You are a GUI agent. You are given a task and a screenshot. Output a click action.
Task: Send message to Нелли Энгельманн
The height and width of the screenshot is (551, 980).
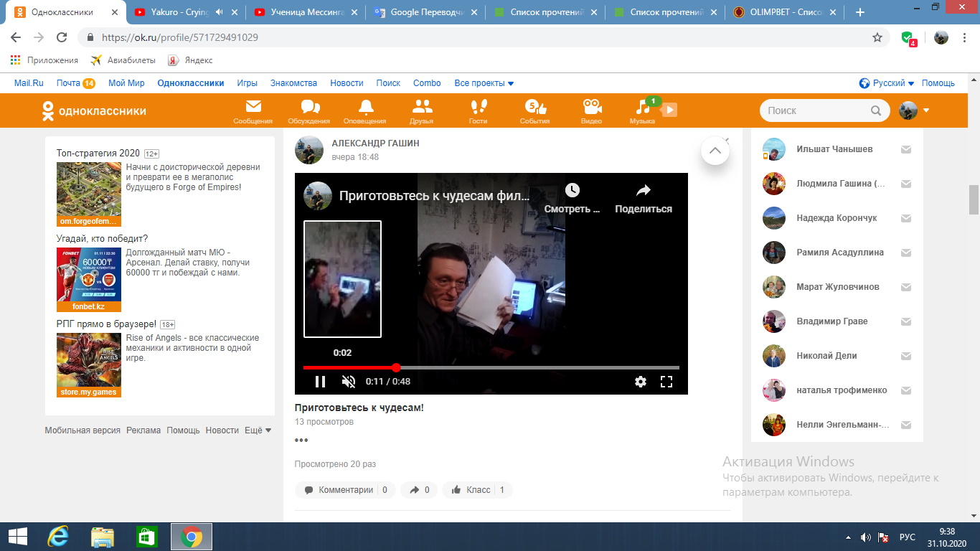[906, 425]
